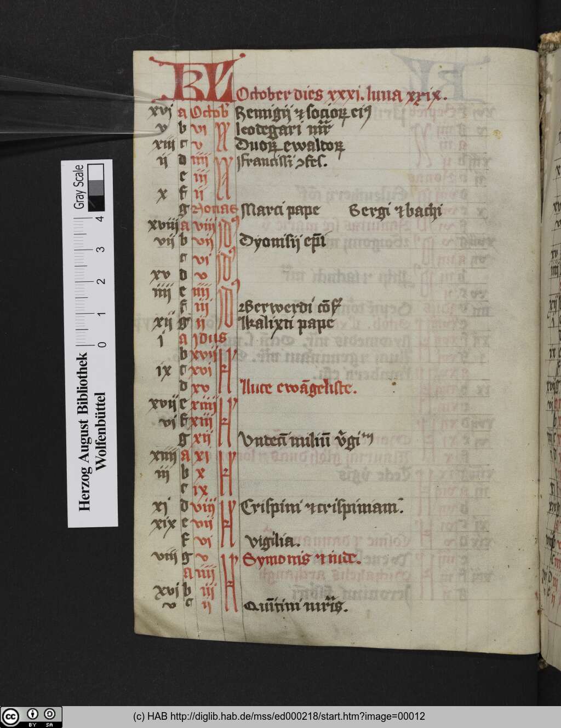Click the SA share-alike arrow icon

(49, 713)
